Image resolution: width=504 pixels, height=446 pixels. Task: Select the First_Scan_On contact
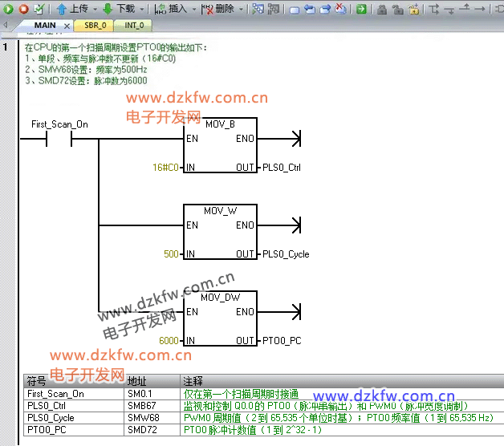coord(59,140)
